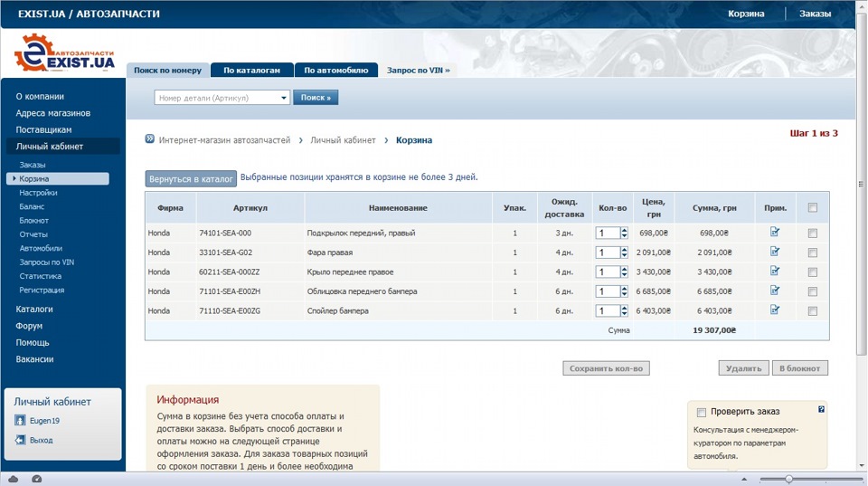Switch to По каталогам tab

pyautogui.click(x=252, y=71)
